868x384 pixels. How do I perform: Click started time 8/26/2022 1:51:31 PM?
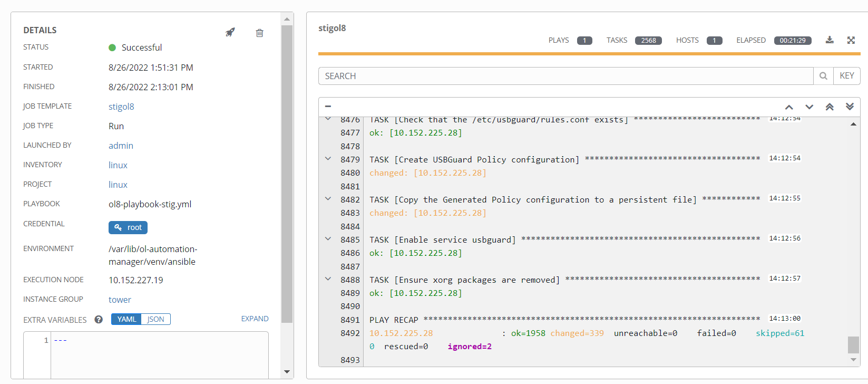(x=151, y=68)
